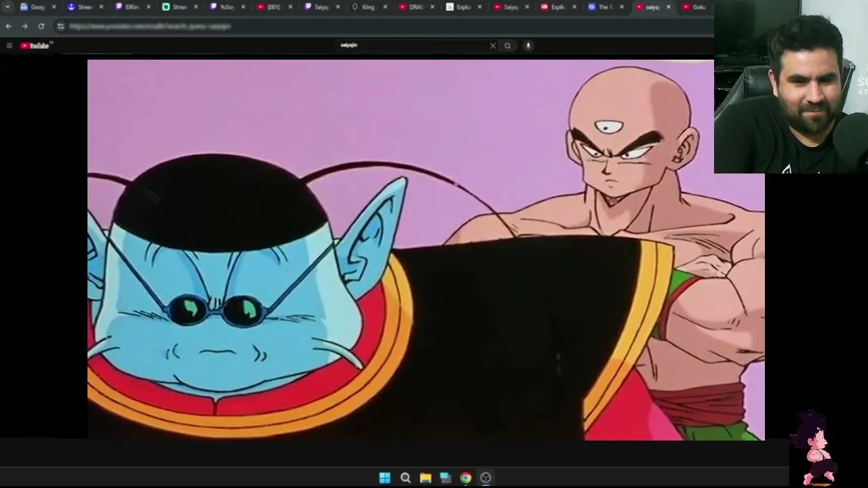The image size is (868, 488).
Task: Open File Explorer from the taskbar
Action: 425,478
